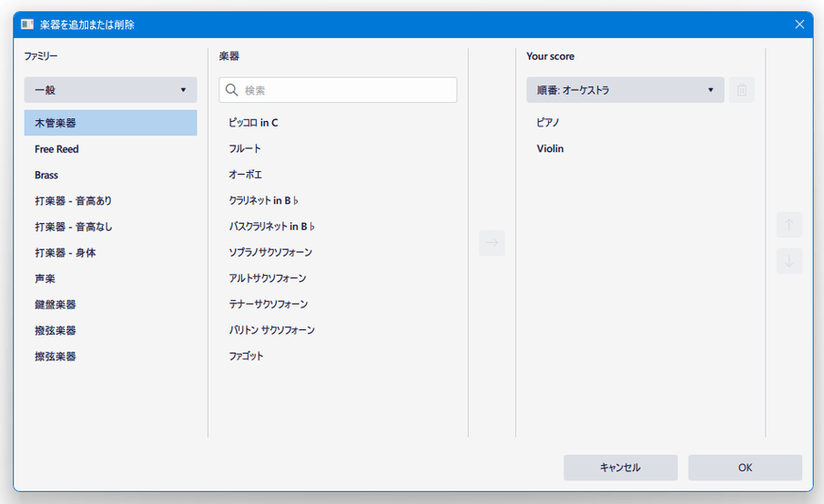Screen dimensions: 824x504
Task: Click the move instrument up arrow
Action: click(788, 226)
